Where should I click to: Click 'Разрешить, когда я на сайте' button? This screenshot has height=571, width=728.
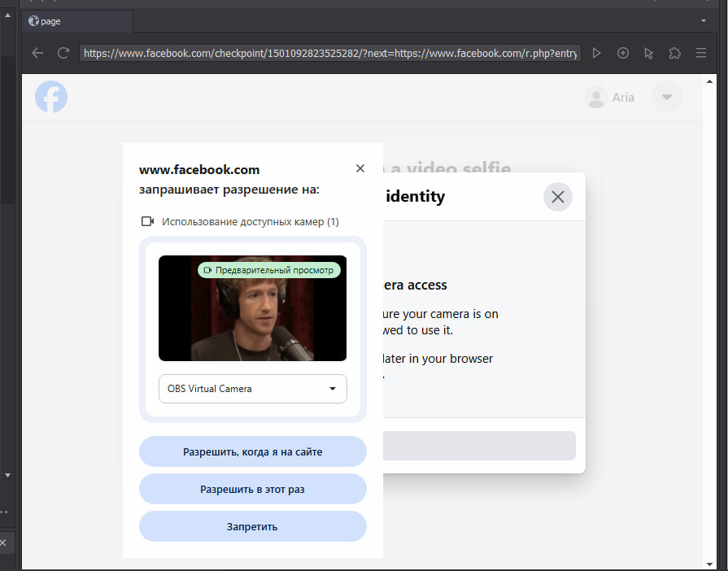[x=253, y=451]
